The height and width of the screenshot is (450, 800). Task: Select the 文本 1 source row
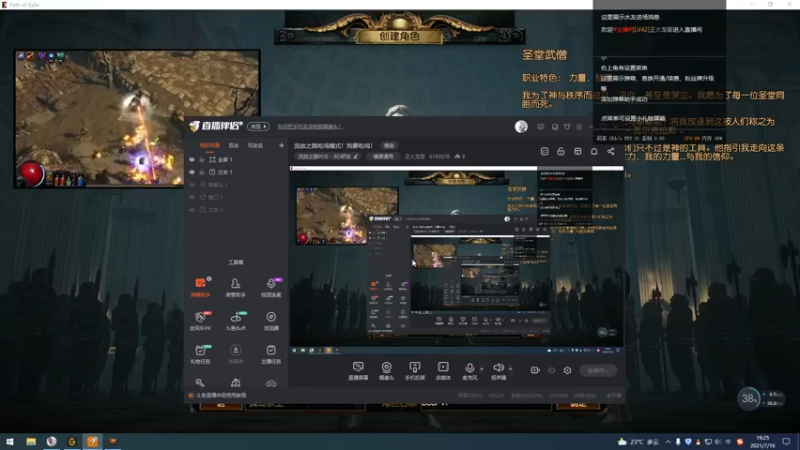[x=236, y=172]
